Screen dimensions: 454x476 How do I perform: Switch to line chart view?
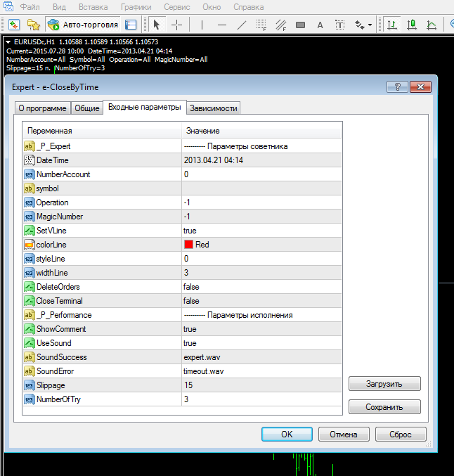point(432,25)
